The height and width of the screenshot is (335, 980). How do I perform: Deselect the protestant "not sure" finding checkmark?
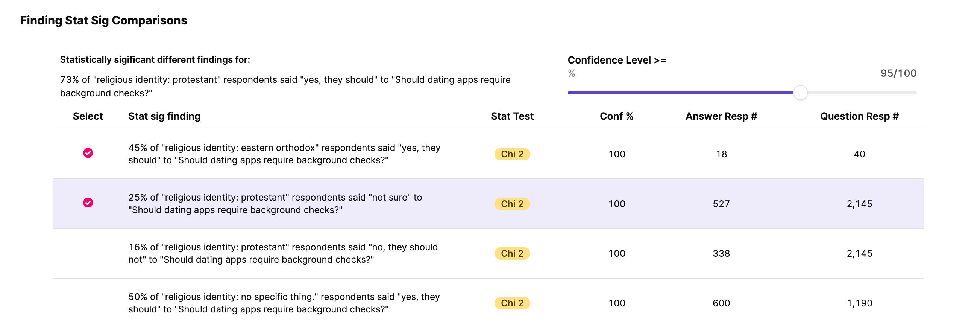point(88,203)
